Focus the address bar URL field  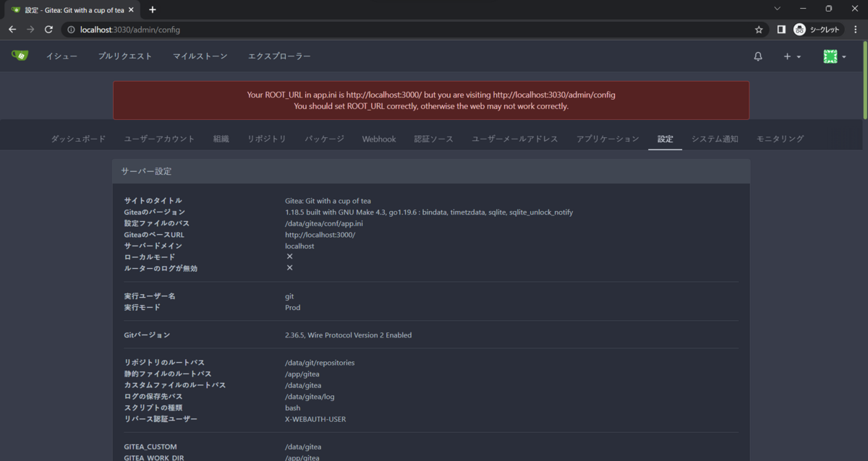412,30
